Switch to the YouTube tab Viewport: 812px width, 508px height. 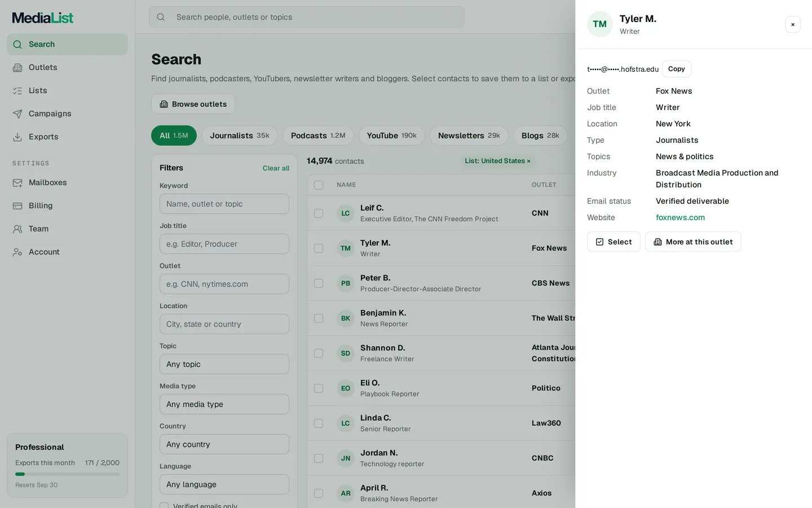[x=392, y=135]
